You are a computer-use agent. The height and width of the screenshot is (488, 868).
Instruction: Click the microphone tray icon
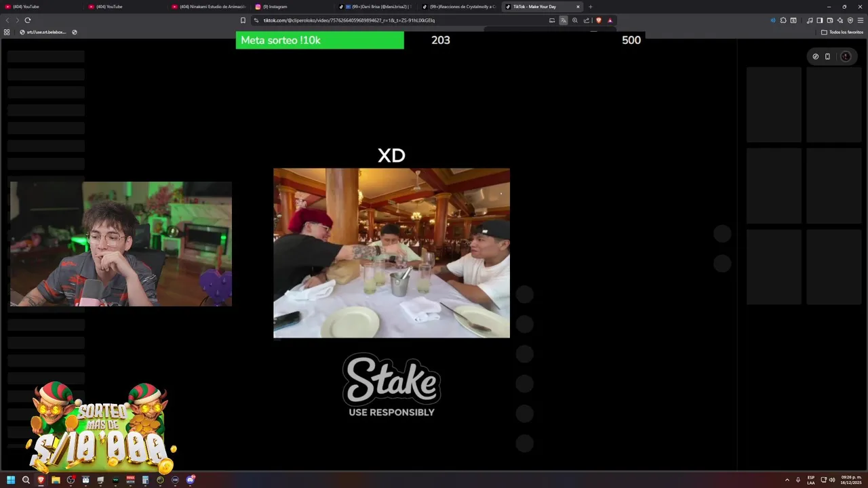(x=798, y=480)
